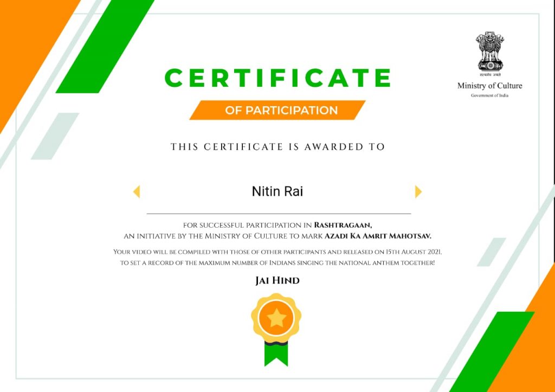Click the gold star medal ribbon badge
555x392 pixels.
coord(276,330)
